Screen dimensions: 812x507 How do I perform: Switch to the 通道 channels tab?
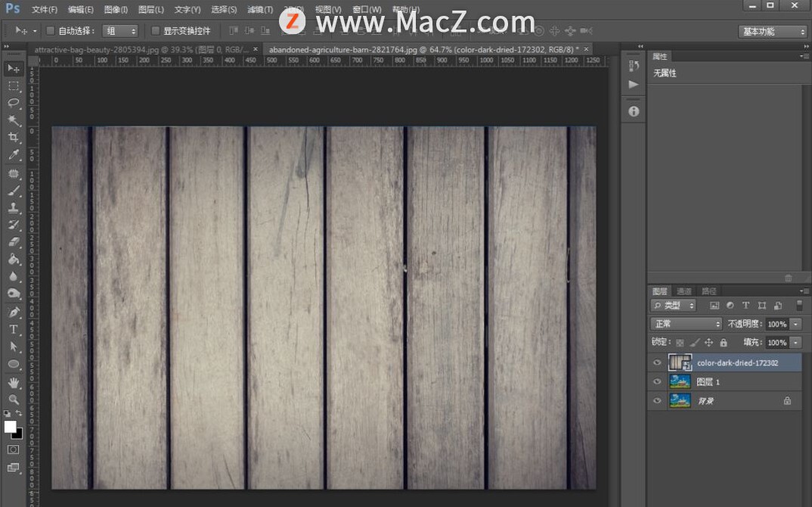click(684, 291)
